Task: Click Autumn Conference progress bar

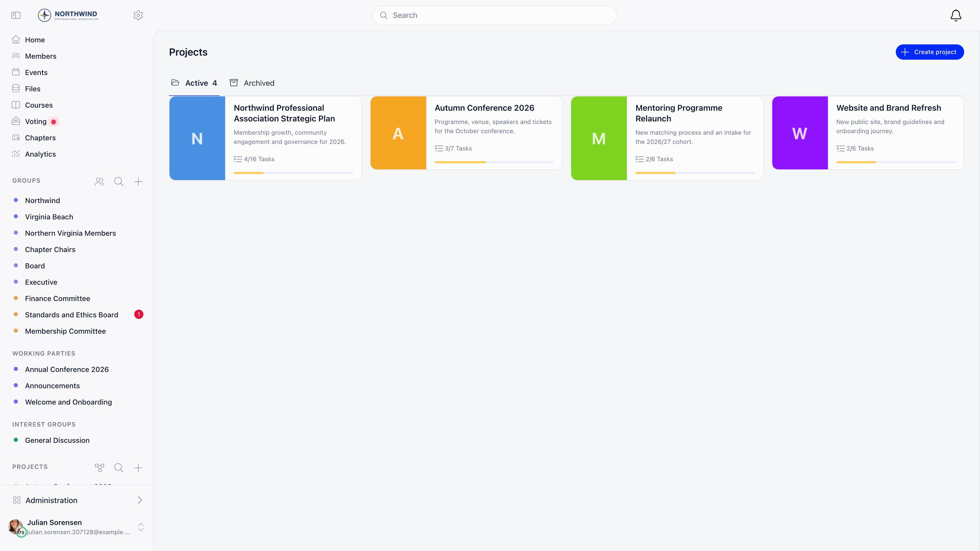Action: [494, 162]
